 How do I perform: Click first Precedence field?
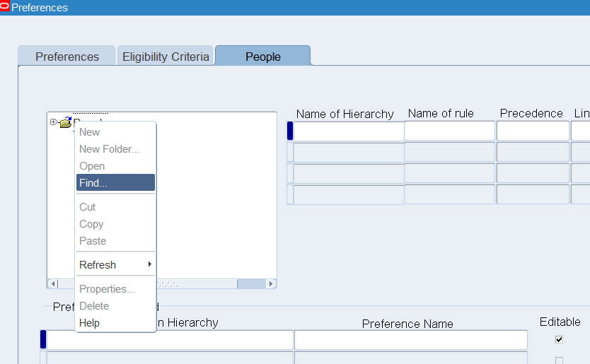pos(533,131)
